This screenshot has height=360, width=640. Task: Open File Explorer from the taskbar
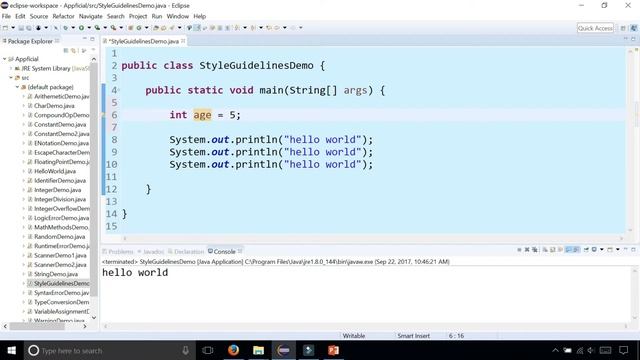click(258, 350)
